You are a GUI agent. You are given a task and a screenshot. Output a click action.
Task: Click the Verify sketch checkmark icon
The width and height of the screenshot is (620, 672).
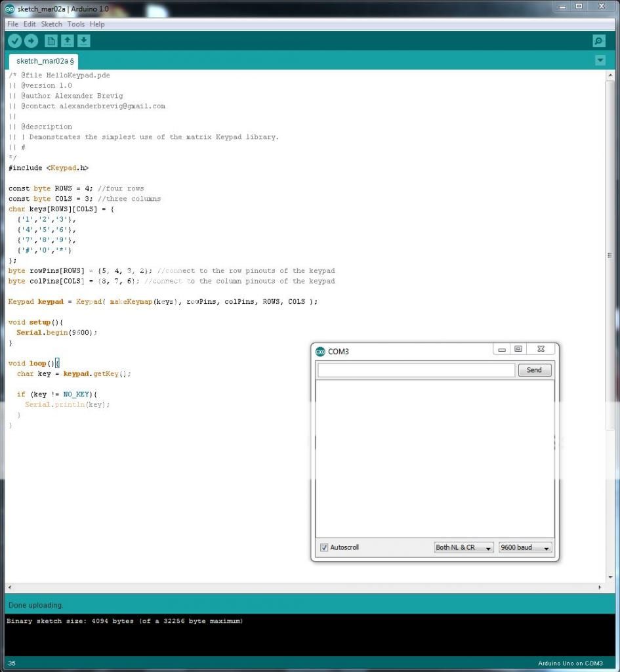click(x=14, y=41)
